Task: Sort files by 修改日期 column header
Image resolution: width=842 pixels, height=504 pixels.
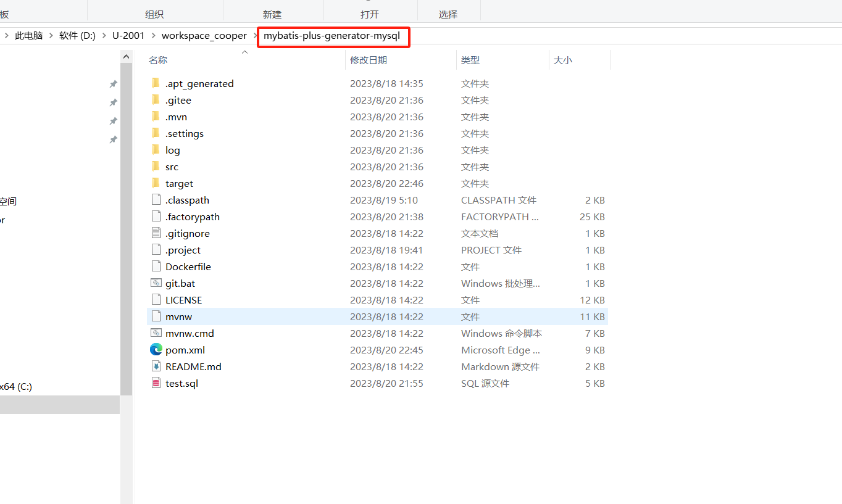Action: point(369,60)
